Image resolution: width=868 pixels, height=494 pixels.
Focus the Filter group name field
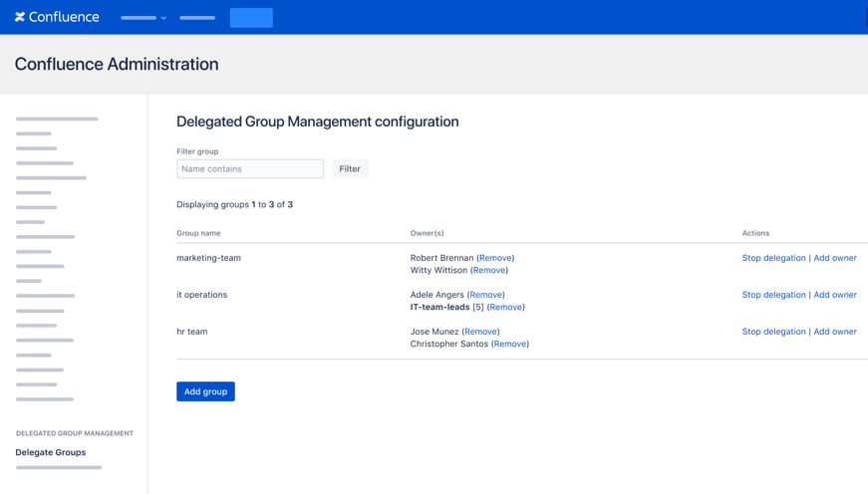tap(250, 169)
